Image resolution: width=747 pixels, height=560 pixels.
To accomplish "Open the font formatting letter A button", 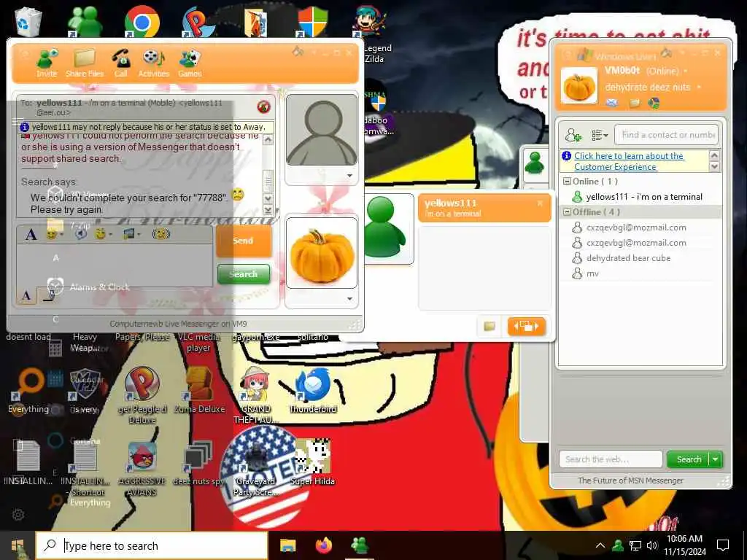I will [x=31, y=234].
